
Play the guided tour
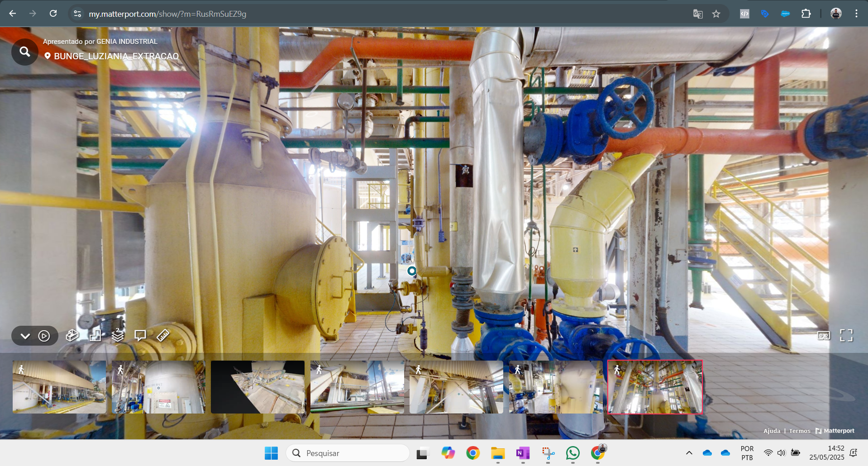pos(44,336)
